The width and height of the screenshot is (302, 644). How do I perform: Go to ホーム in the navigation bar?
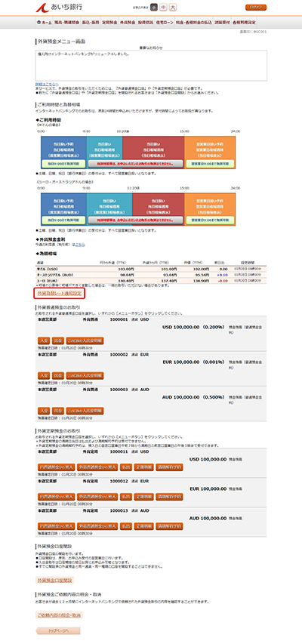[44, 22]
